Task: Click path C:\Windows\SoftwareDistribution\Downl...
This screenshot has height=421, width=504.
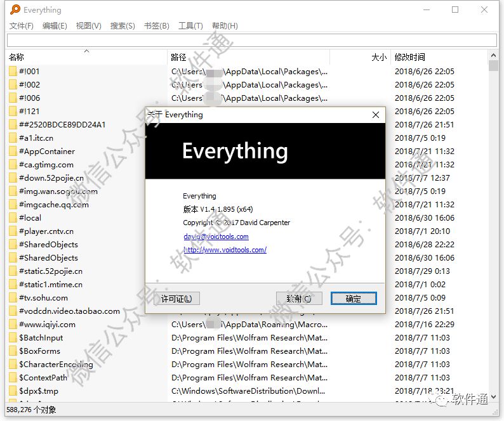Action: click(248, 391)
